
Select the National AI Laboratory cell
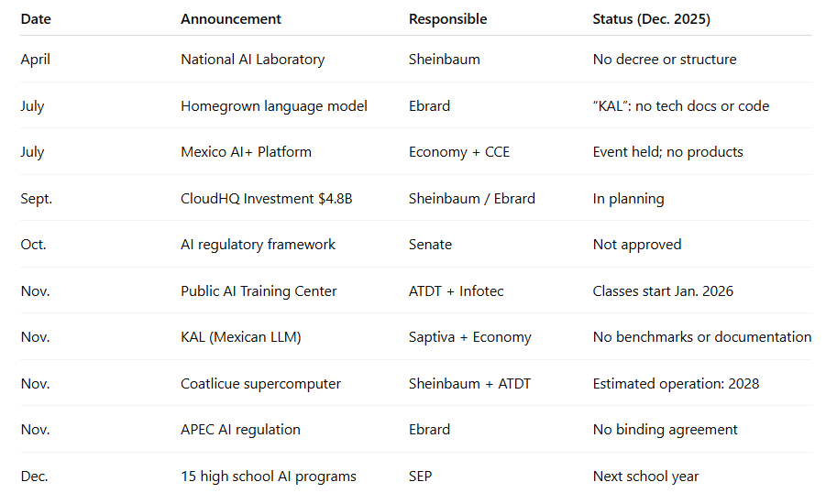[x=252, y=60]
